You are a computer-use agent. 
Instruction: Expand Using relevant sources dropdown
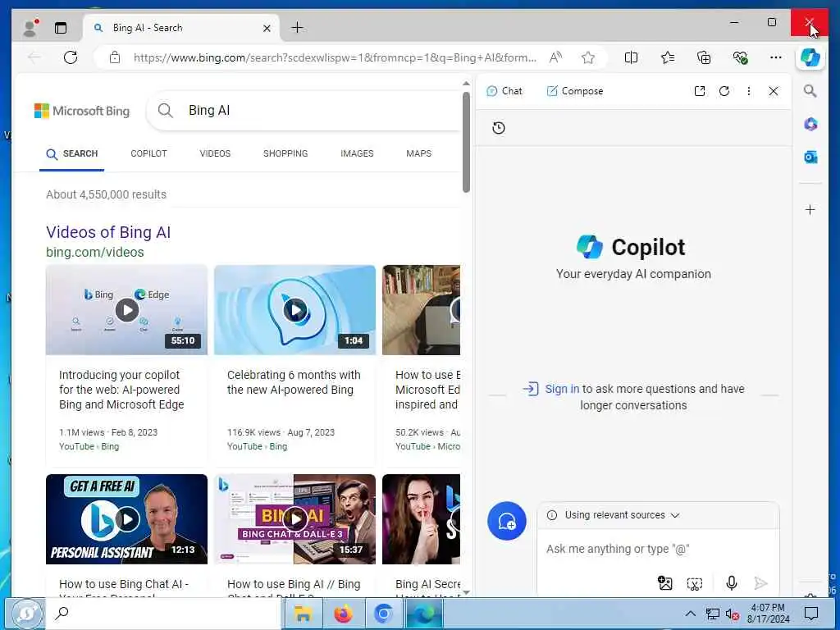click(x=614, y=515)
